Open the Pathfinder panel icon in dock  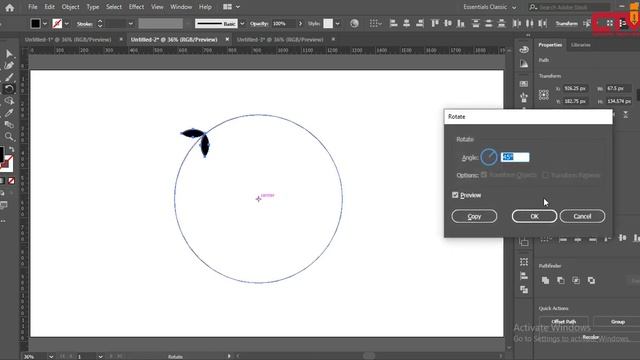click(524, 290)
